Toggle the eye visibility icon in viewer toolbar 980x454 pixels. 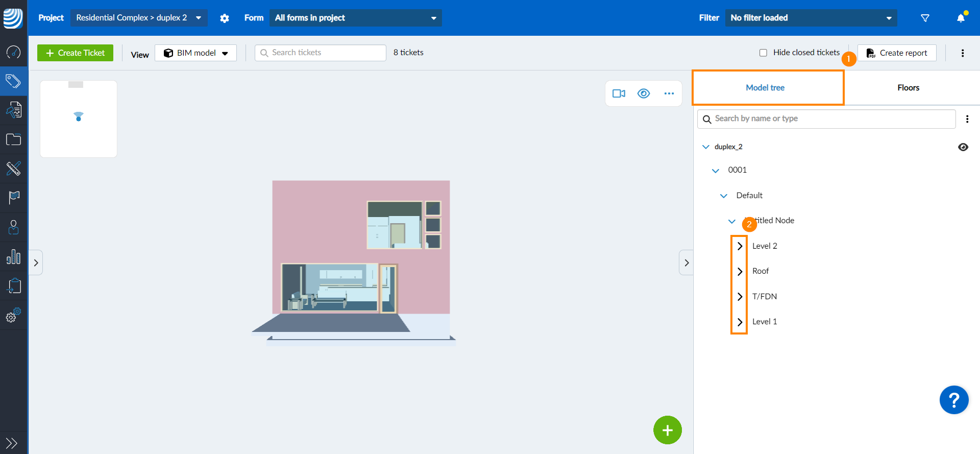pos(644,93)
